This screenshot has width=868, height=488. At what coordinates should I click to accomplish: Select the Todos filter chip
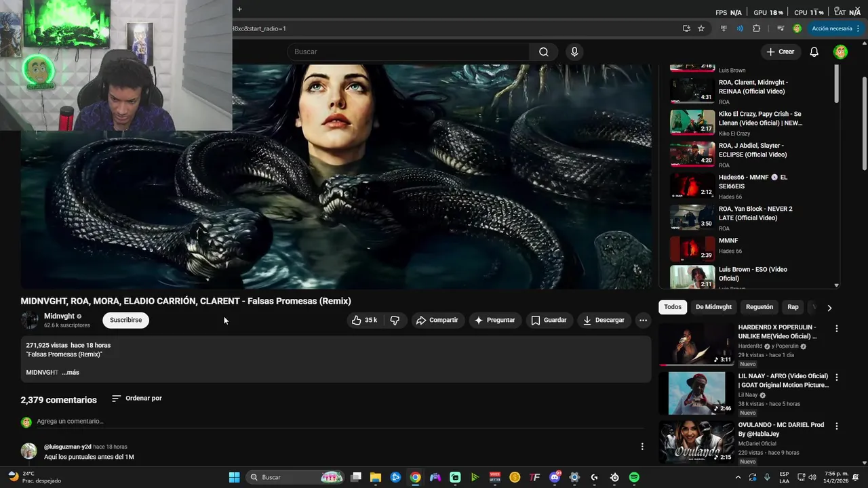pyautogui.click(x=673, y=307)
